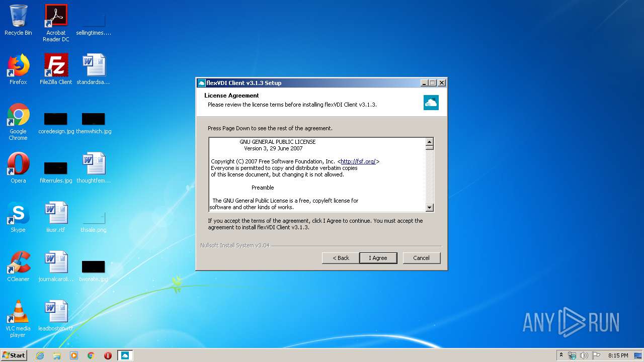This screenshot has height=362, width=644.
Task: Open volume control in system tray
Action: pos(584,355)
